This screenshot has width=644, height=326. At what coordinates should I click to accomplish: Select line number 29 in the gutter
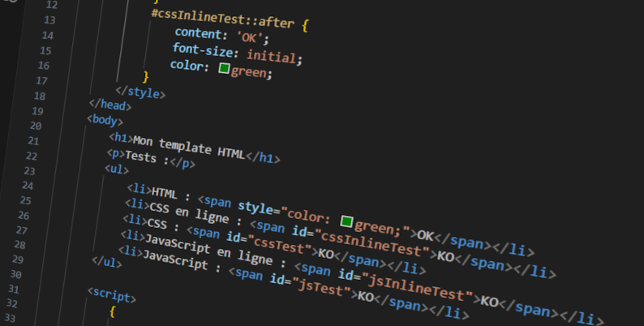pyautogui.click(x=18, y=260)
